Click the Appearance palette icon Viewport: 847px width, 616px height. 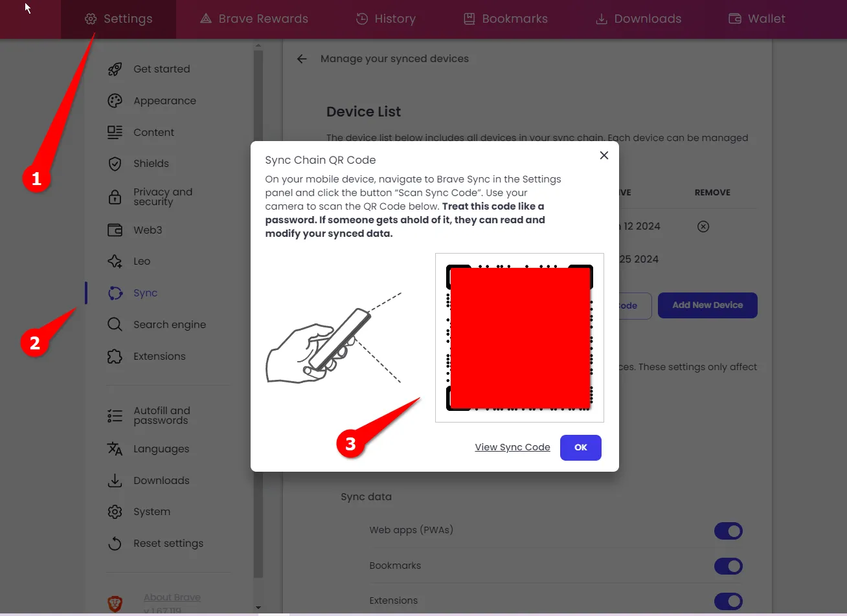point(115,101)
